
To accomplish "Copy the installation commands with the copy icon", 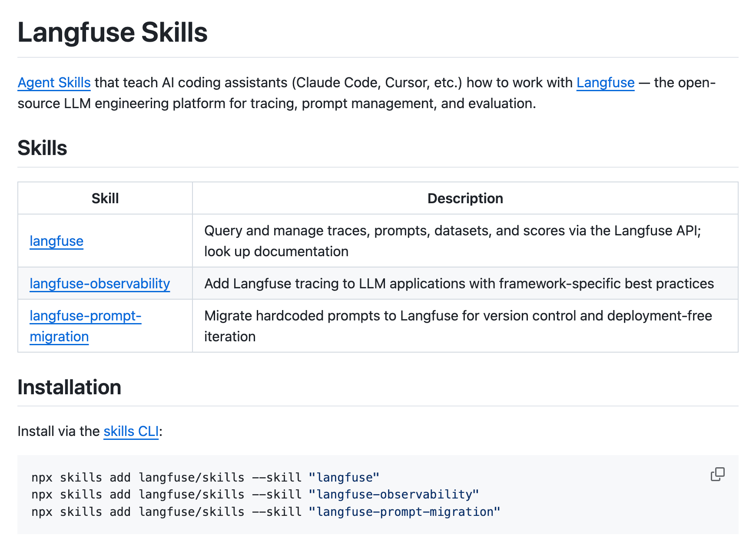I will click(x=717, y=474).
